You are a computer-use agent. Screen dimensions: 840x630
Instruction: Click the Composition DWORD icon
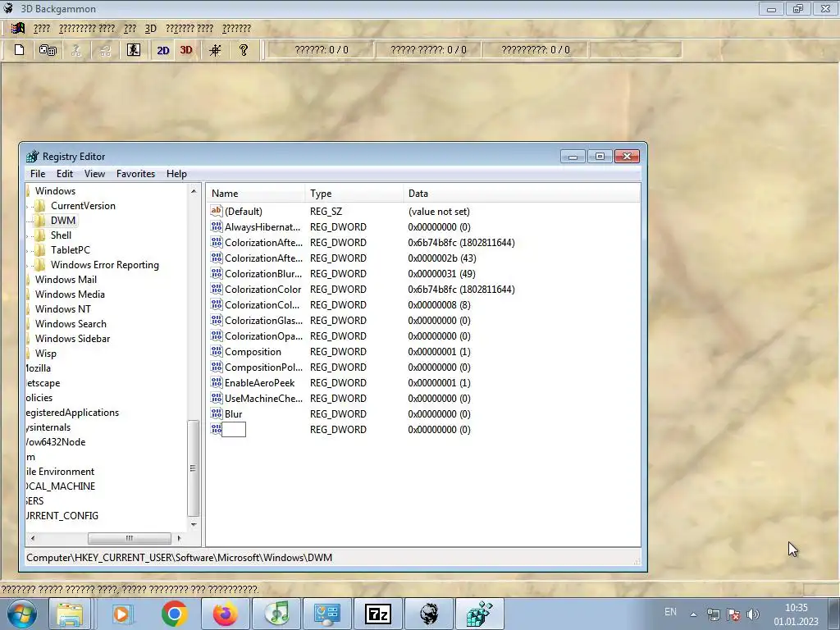217,351
